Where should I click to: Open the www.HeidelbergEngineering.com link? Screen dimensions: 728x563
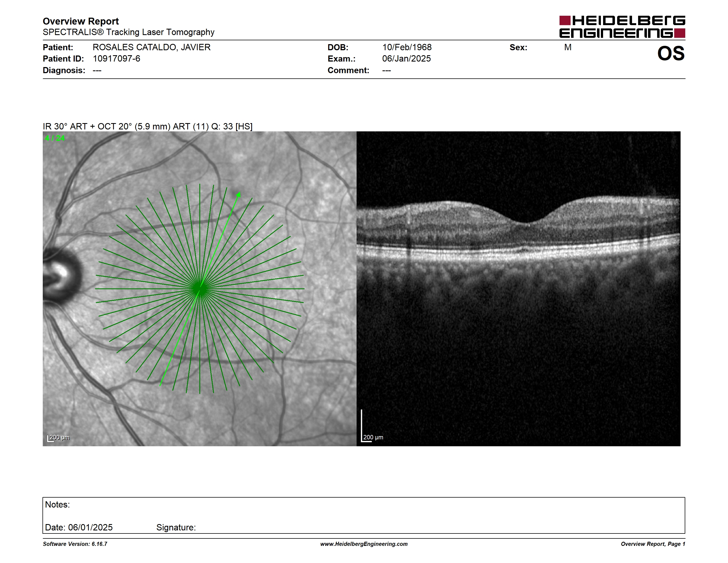pyautogui.click(x=364, y=544)
